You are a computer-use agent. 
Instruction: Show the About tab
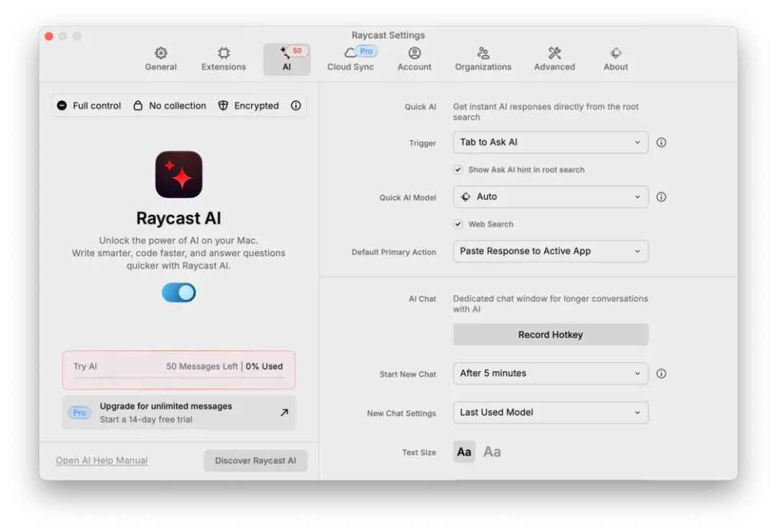[615, 59]
